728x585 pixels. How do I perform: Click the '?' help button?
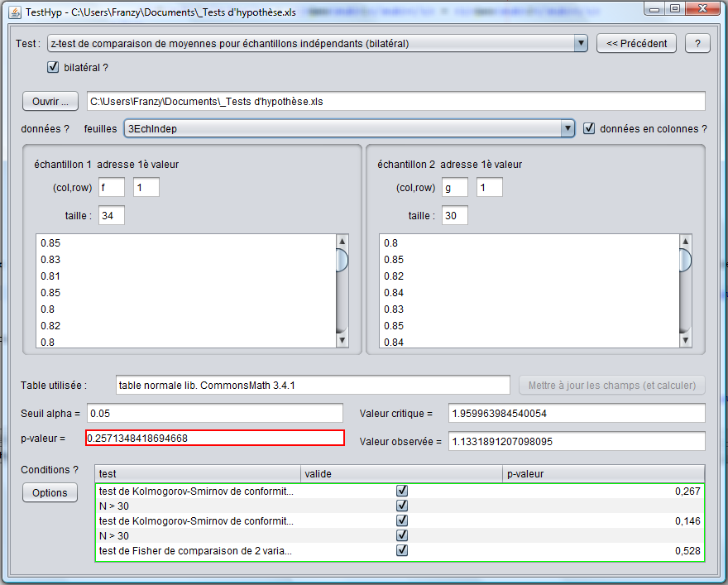[x=697, y=43]
